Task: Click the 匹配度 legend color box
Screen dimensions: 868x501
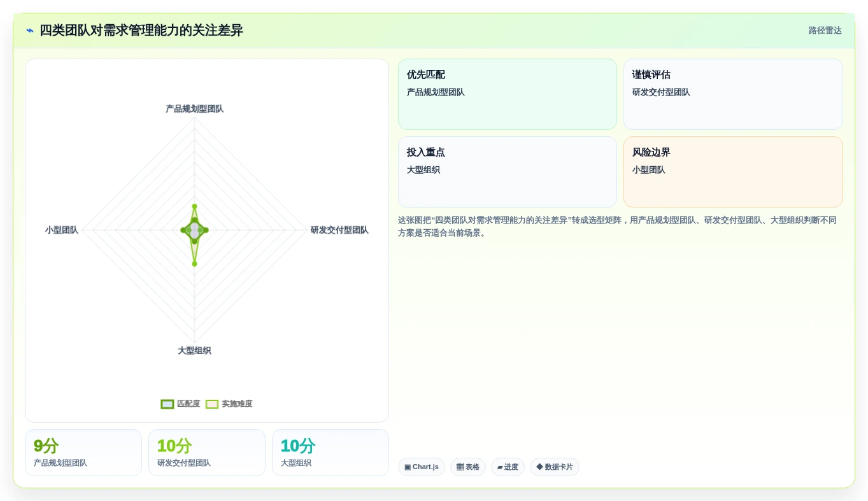Action: coord(167,404)
